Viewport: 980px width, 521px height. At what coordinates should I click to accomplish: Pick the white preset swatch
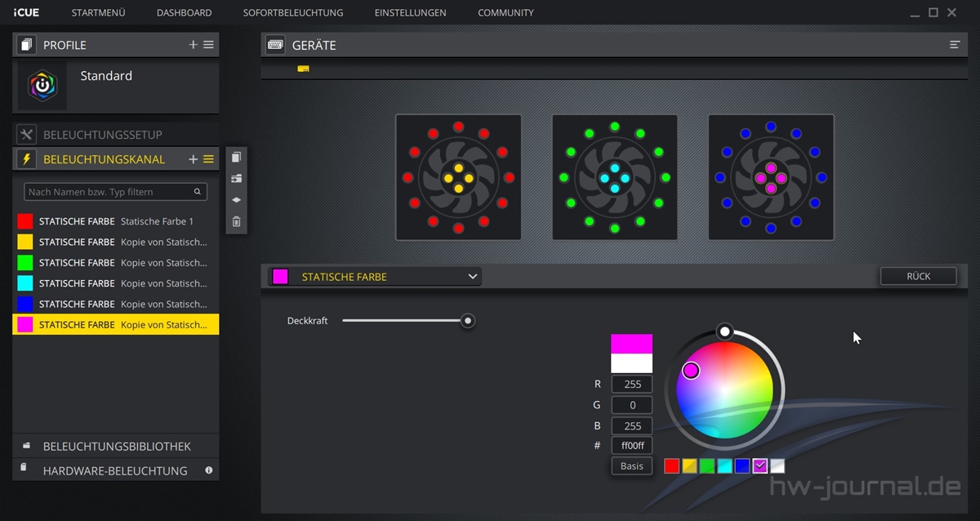pyautogui.click(x=777, y=466)
